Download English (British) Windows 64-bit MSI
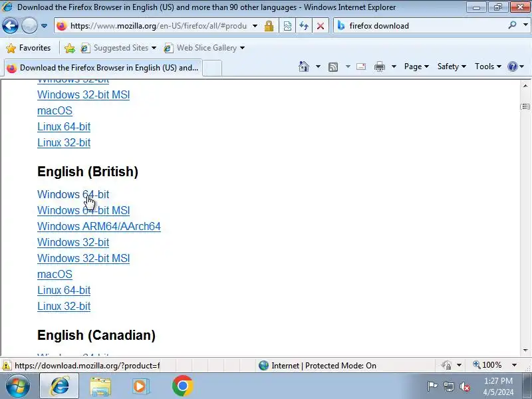 click(x=84, y=210)
